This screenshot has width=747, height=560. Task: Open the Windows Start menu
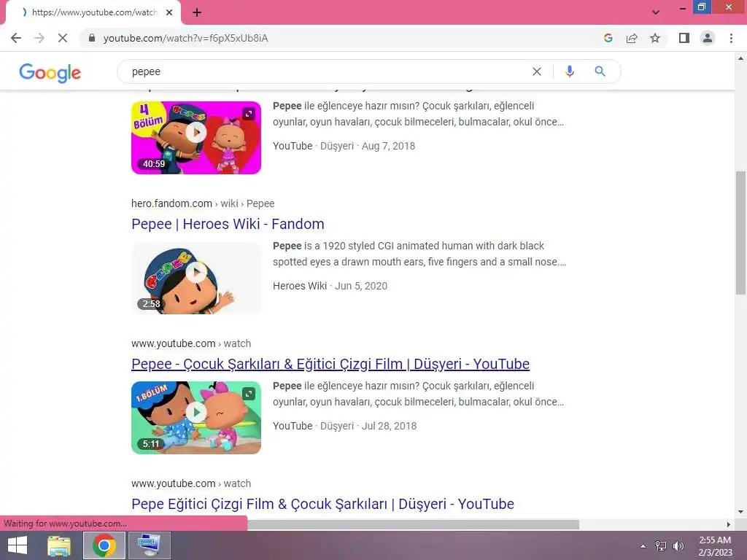tap(18, 545)
